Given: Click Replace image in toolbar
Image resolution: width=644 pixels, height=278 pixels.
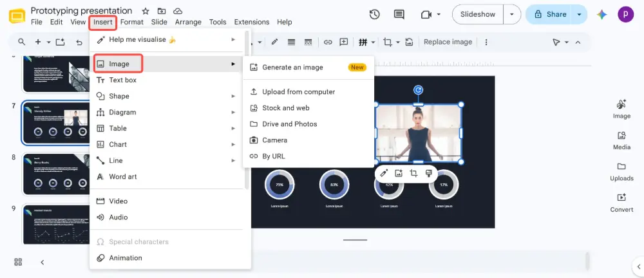Looking at the screenshot, I should point(448,42).
